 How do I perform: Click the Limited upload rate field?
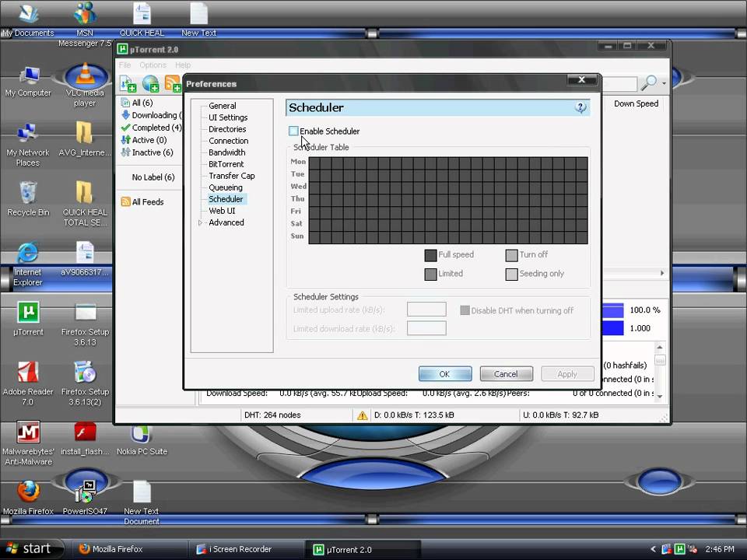(x=426, y=309)
